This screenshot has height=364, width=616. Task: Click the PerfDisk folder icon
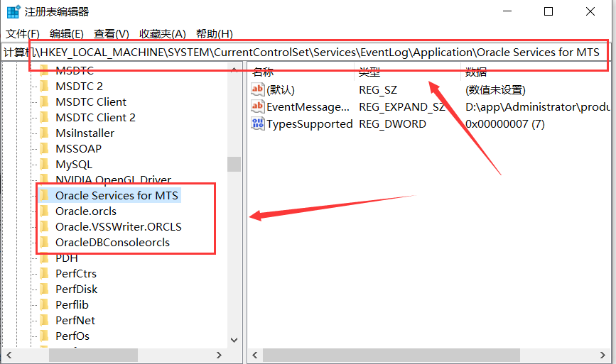[x=44, y=289]
